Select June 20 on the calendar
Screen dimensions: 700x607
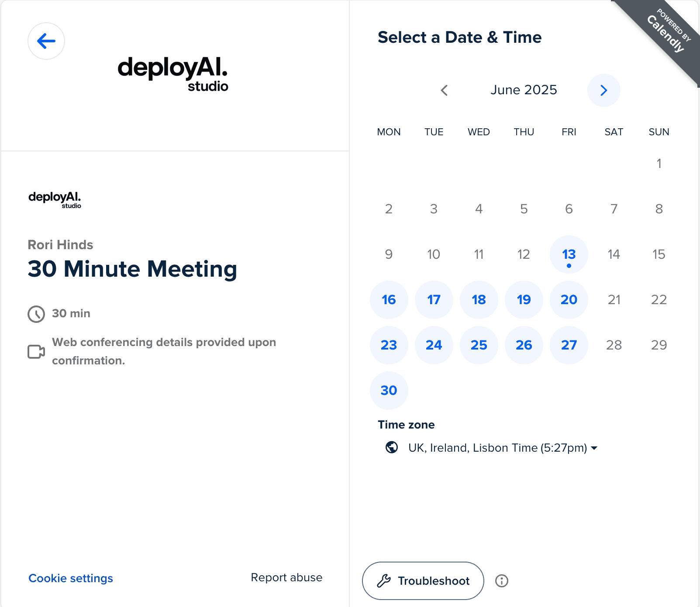(x=569, y=300)
